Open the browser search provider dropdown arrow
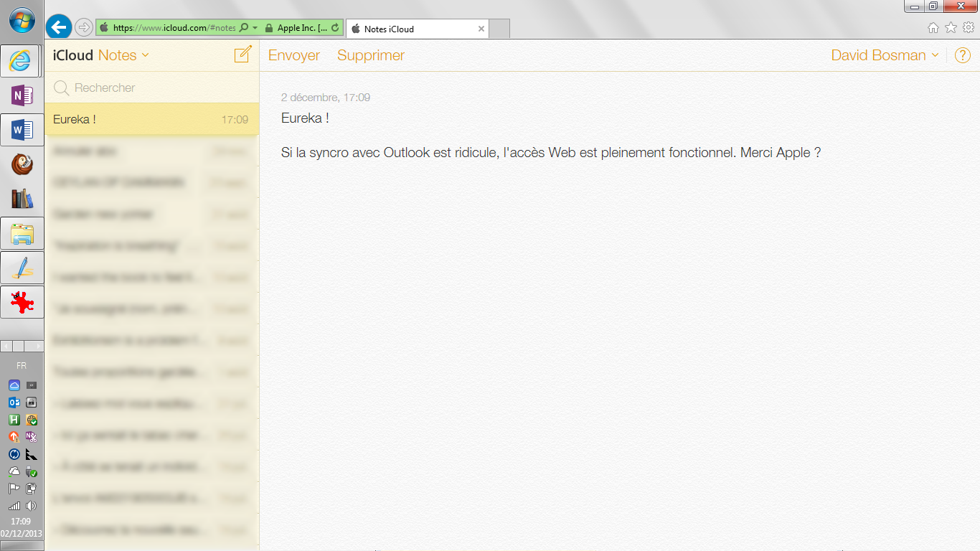Screen dimensions: 980x551 pos(255,27)
